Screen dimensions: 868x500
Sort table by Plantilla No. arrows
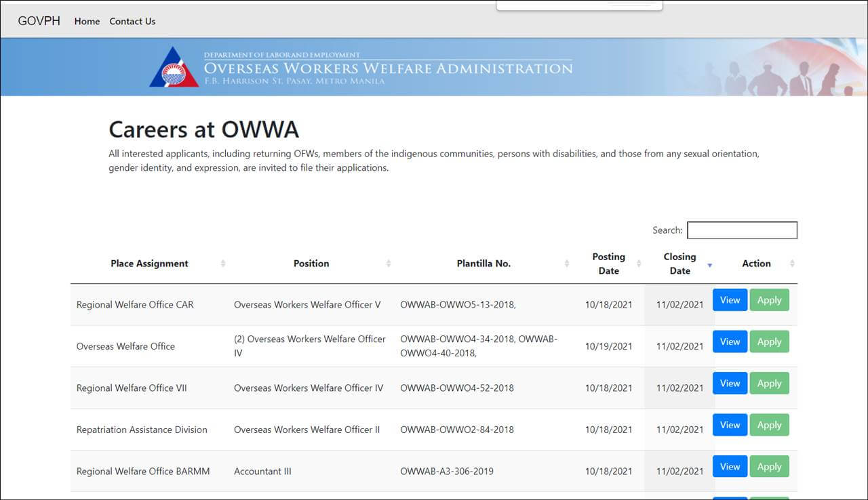(567, 264)
